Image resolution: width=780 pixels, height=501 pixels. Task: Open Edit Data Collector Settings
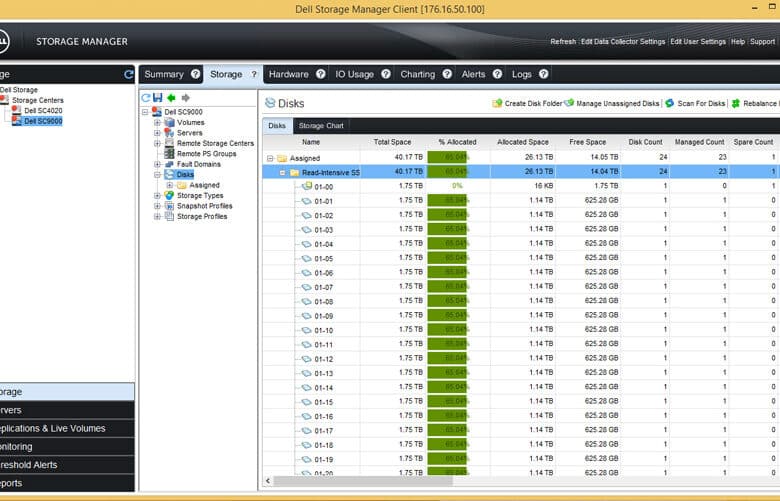(x=623, y=42)
